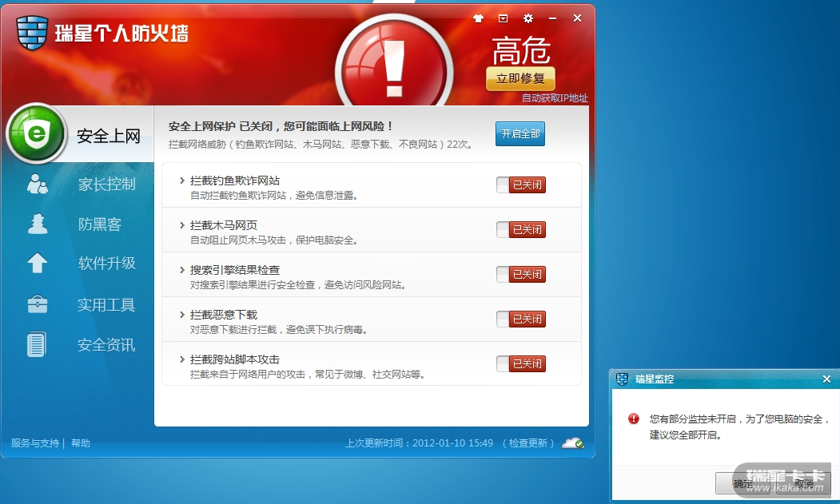Switch to the 软件升级 section
This screenshot has width=840, height=504.
pyautogui.click(x=106, y=263)
